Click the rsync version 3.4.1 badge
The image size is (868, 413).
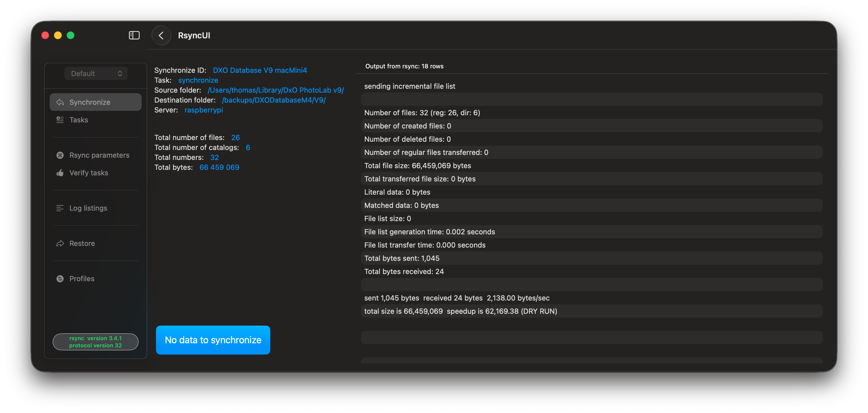click(95, 342)
